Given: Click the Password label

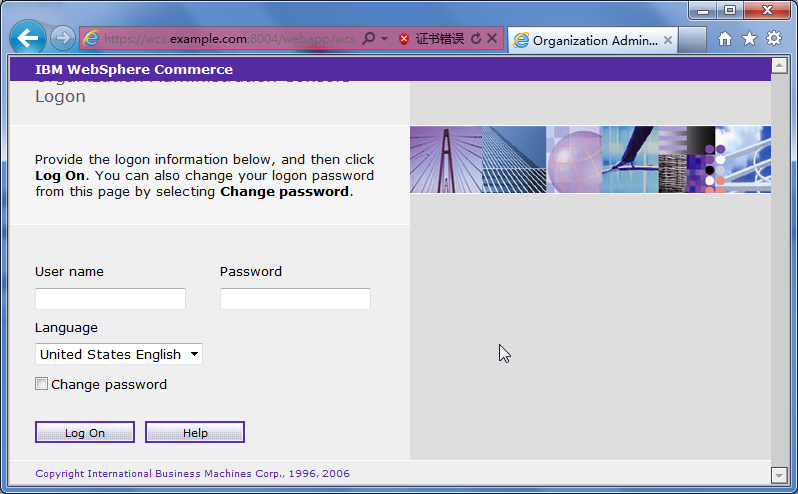Looking at the screenshot, I should point(251,272).
